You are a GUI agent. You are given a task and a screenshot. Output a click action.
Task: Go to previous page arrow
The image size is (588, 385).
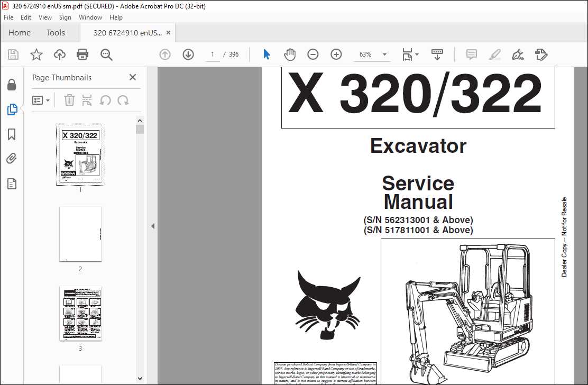pyautogui.click(x=165, y=54)
